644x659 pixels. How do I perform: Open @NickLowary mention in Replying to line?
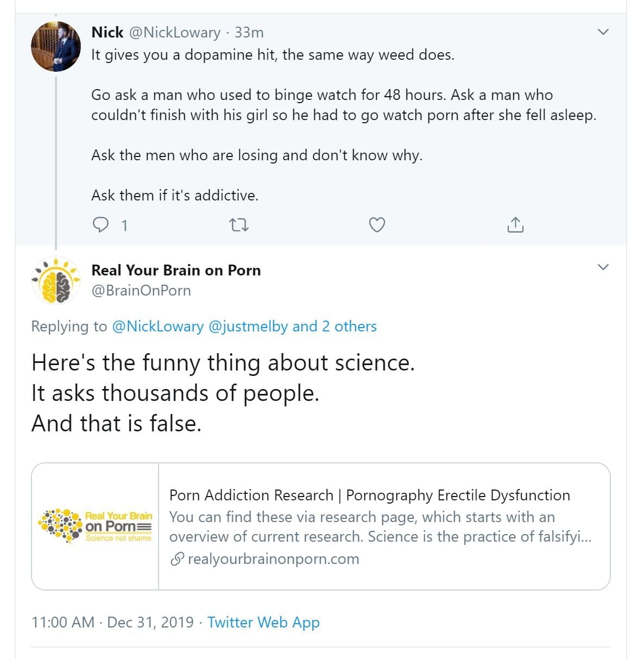tap(157, 327)
